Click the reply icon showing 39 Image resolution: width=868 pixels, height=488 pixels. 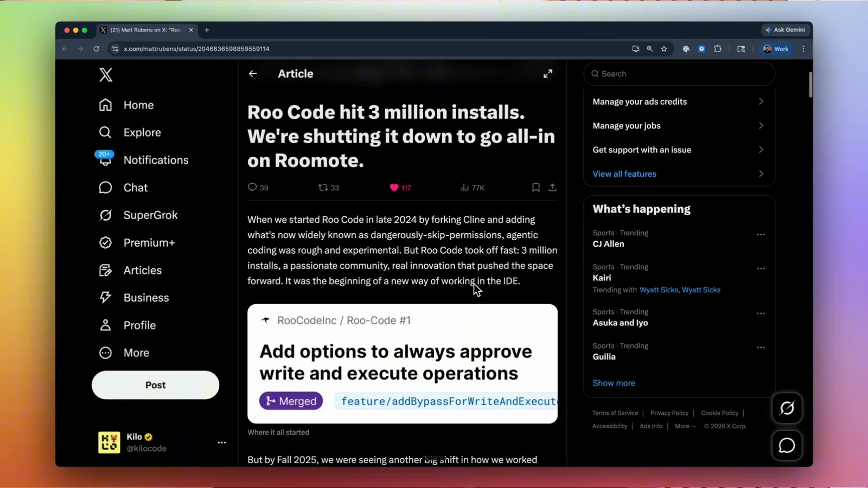252,188
